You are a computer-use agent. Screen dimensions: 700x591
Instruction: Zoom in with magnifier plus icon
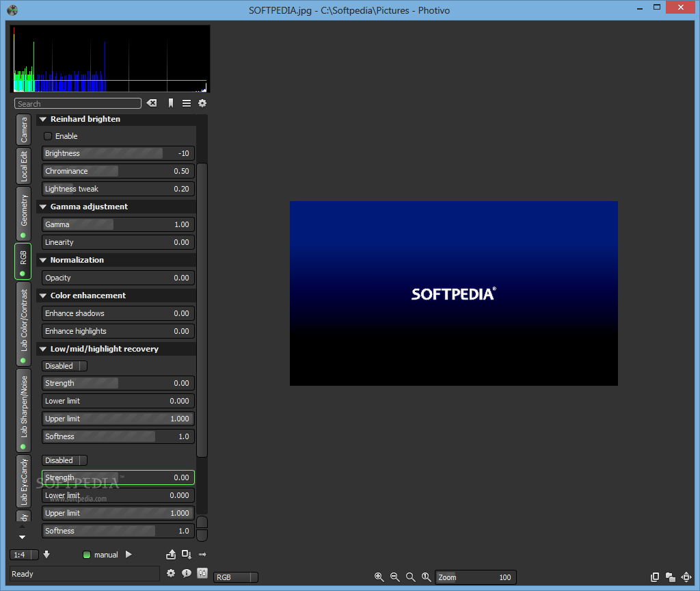click(x=379, y=577)
